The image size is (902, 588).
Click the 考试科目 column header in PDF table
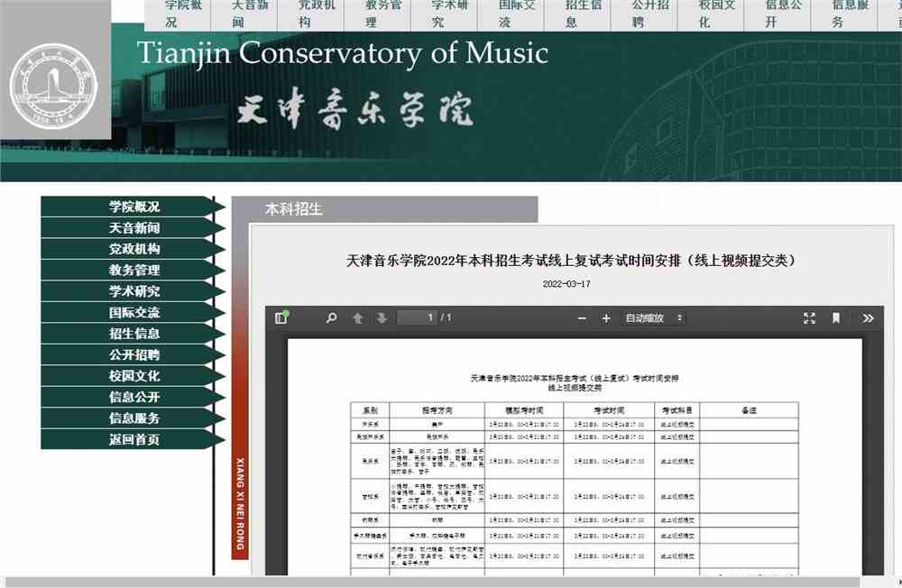(677, 410)
